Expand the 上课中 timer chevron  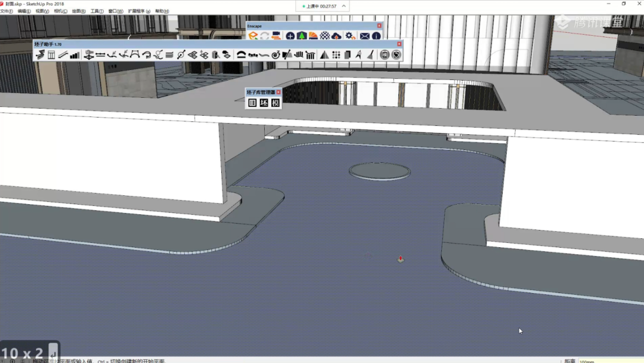[344, 6]
